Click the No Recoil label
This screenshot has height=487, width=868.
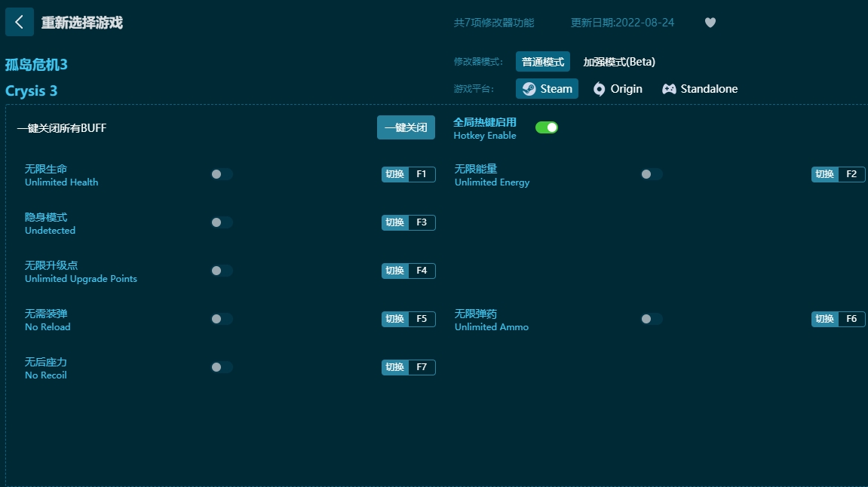pos(46,375)
